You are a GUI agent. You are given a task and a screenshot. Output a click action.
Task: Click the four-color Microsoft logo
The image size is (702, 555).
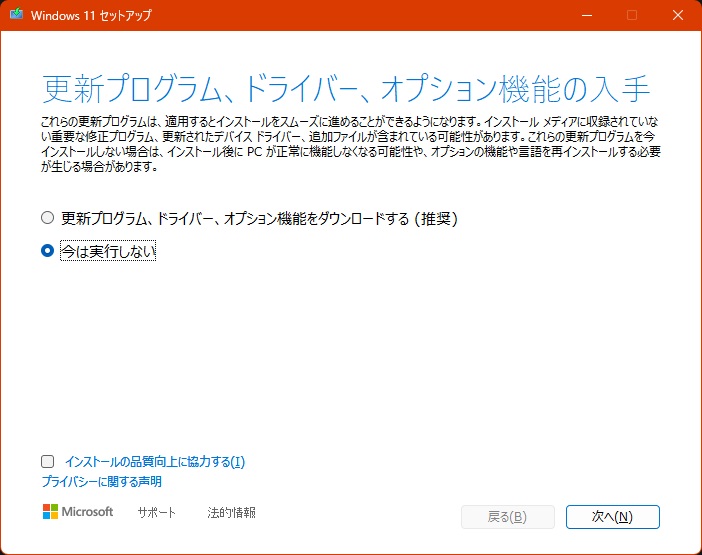[x=50, y=512]
